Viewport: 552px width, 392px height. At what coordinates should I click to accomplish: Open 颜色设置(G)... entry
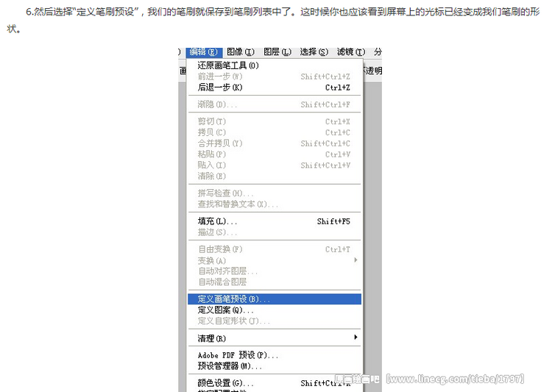coord(275,383)
